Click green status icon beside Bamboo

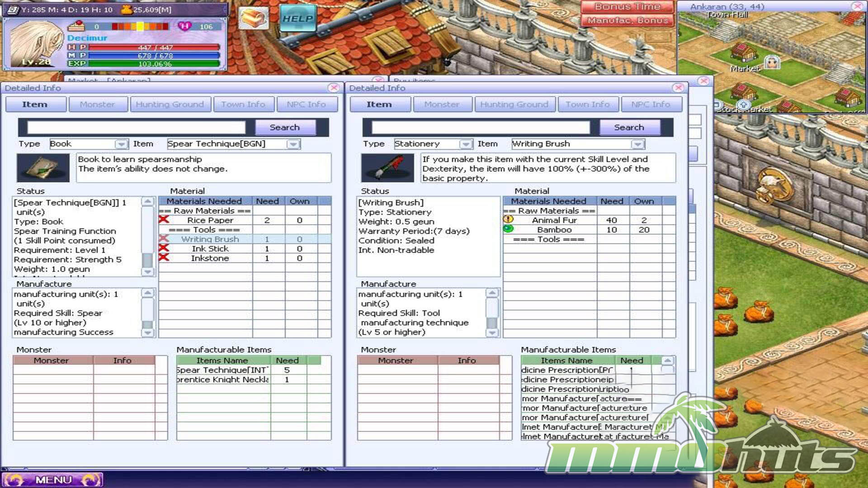[x=508, y=229]
